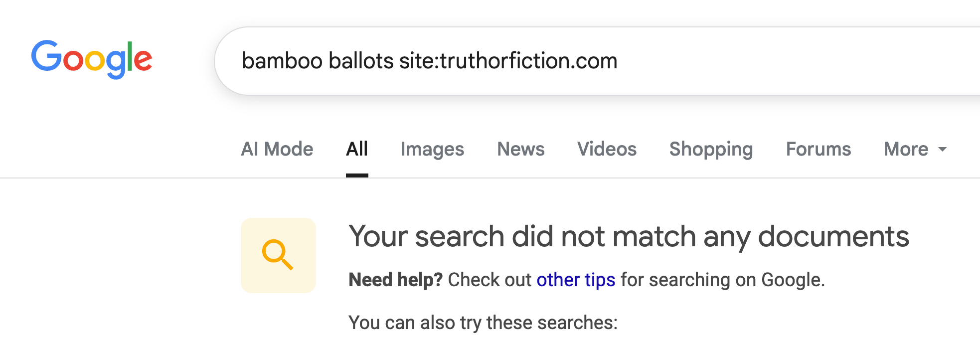Image resolution: width=980 pixels, height=343 pixels.
Task: Click "You can also try these searches" text
Action: (483, 323)
